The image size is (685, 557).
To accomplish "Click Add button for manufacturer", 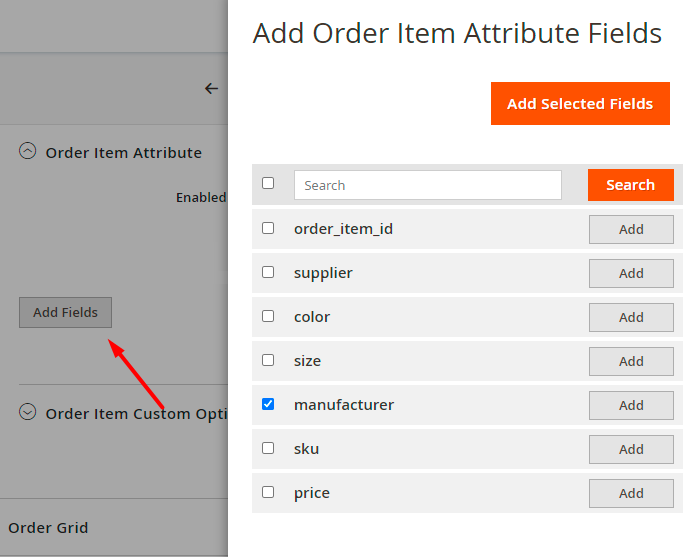I will [x=631, y=405].
